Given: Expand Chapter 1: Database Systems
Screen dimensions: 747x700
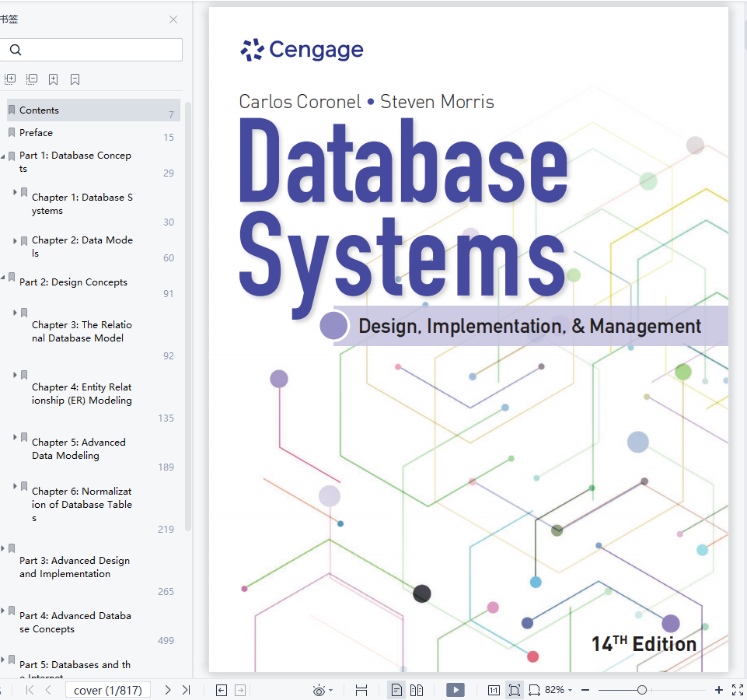Looking at the screenshot, I should (15, 192).
